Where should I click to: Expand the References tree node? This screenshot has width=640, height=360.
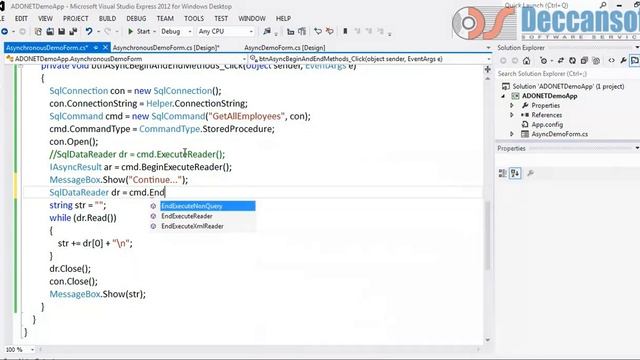[512, 115]
